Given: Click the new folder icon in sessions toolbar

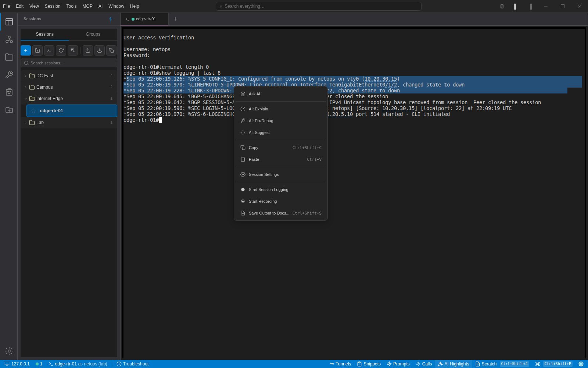Looking at the screenshot, I should click(x=37, y=50).
